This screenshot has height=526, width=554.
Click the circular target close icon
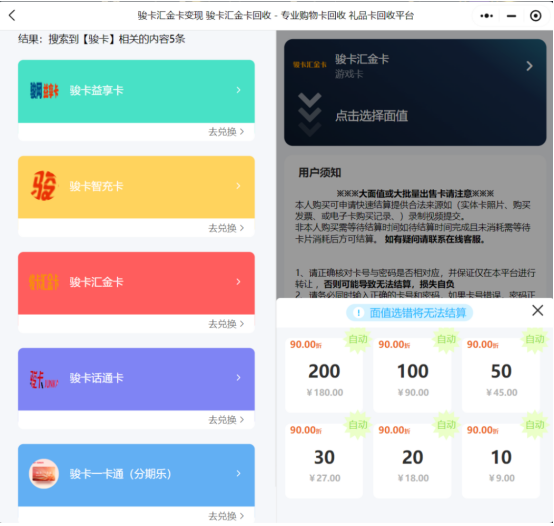(535, 16)
